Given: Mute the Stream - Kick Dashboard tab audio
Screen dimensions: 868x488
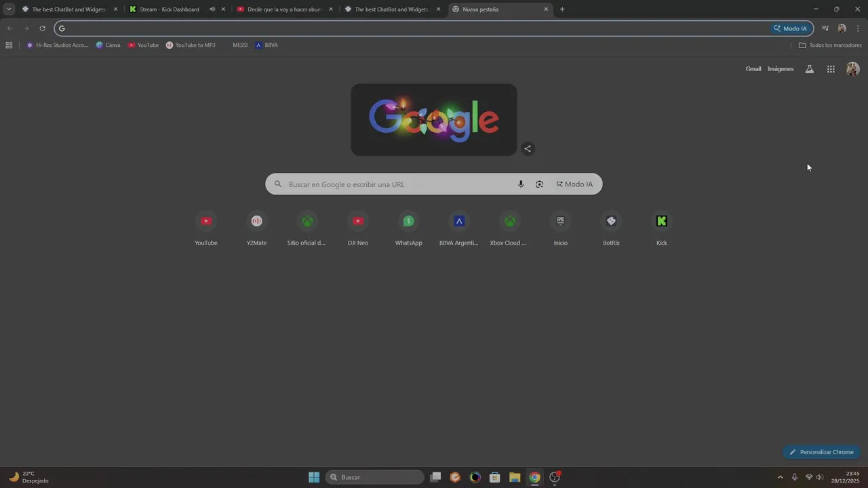Looking at the screenshot, I should pyautogui.click(x=212, y=9).
